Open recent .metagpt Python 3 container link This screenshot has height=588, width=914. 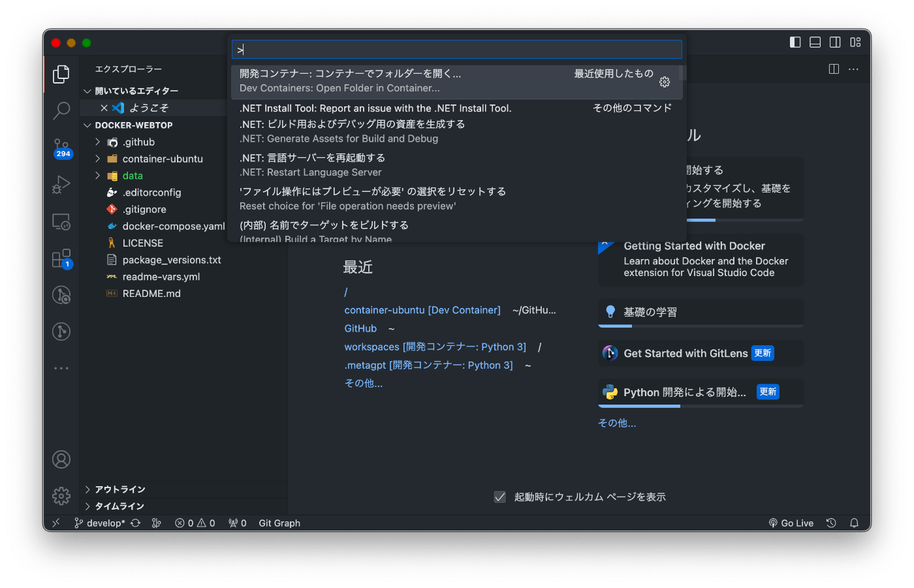click(x=429, y=365)
